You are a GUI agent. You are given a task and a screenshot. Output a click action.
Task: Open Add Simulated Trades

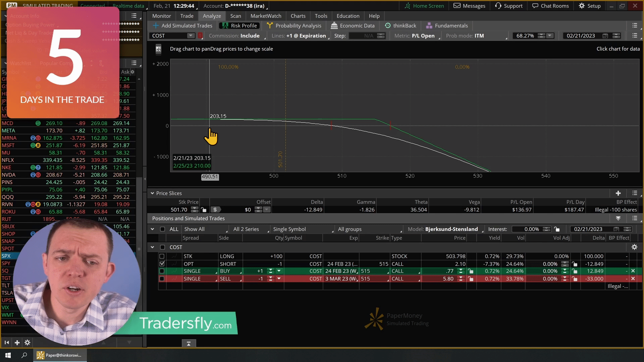tap(182, 25)
